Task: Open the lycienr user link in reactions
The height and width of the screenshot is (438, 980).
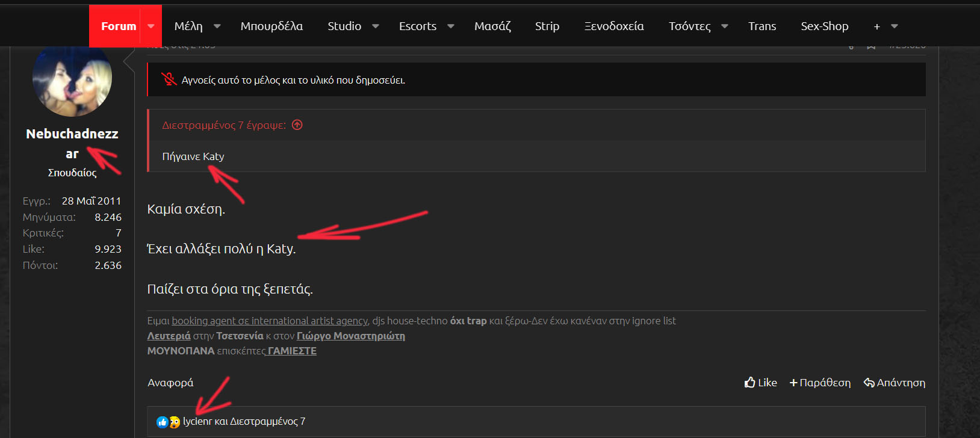Action: coord(197,421)
